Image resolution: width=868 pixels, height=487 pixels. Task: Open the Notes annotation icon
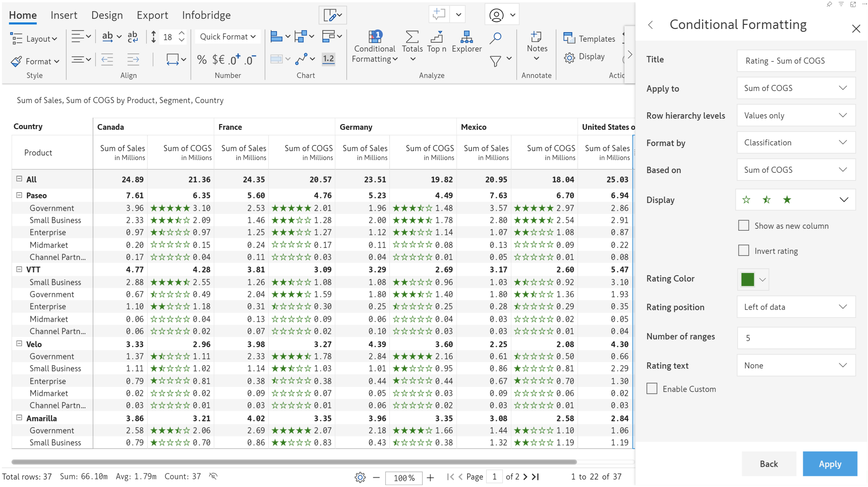[536, 37]
